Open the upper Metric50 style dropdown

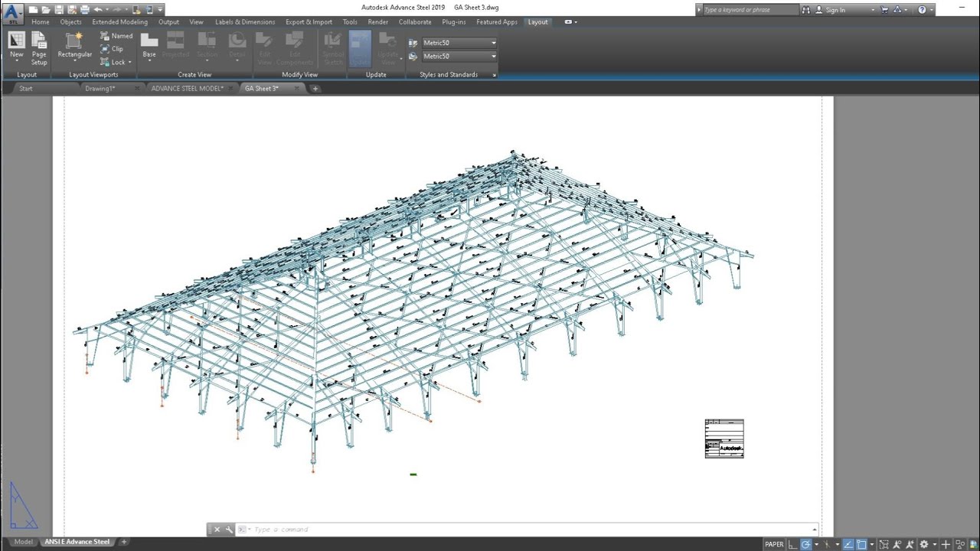coord(459,43)
